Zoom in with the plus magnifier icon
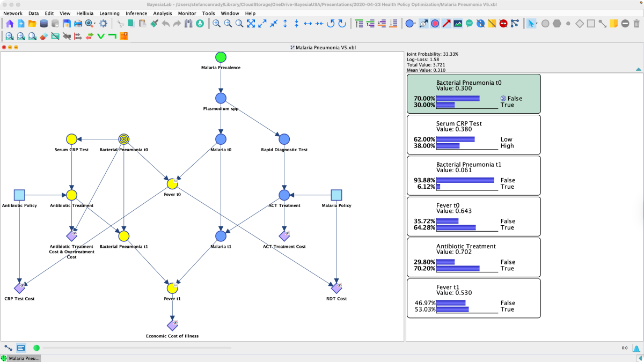 coord(216,24)
